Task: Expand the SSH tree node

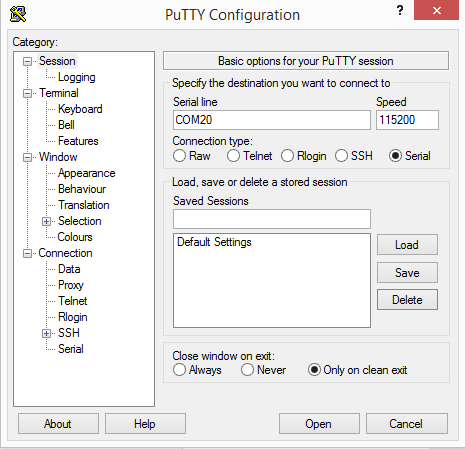Action: tap(47, 333)
